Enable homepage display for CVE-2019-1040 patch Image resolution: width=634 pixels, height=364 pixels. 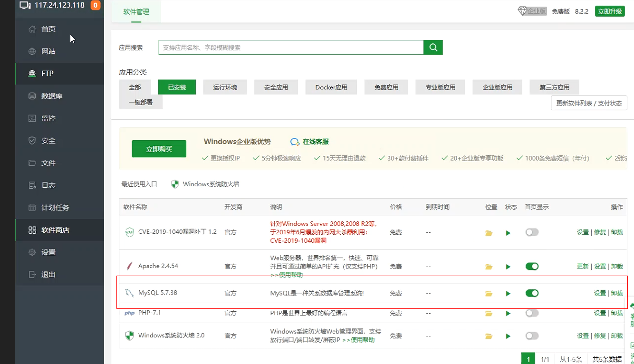pos(532,232)
